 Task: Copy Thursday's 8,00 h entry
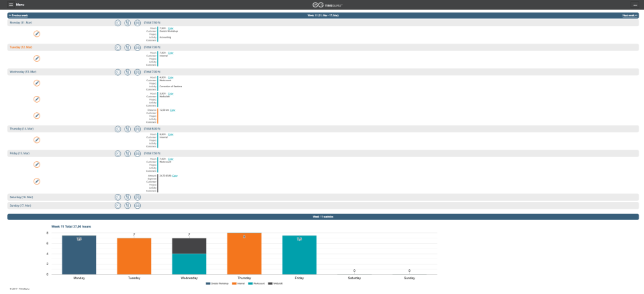coord(171,134)
